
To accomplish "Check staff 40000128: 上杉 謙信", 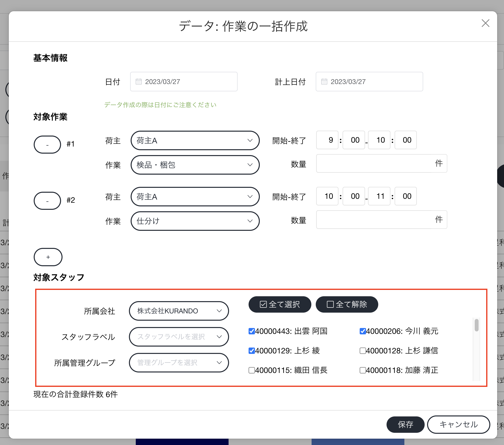I will point(362,350).
